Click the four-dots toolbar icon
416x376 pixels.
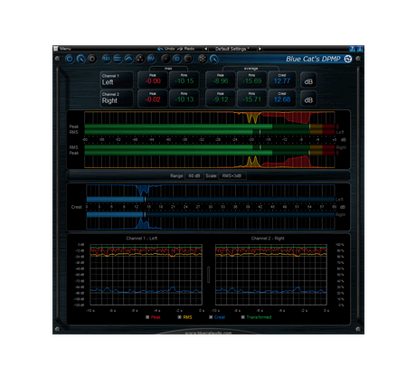coord(140,59)
